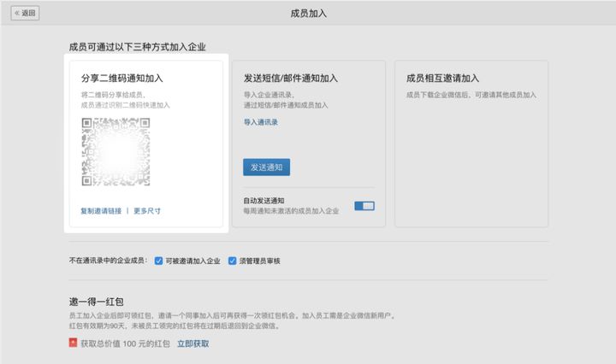The height and width of the screenshot is (364, 616).
Task: Click the red envelope icon
Action: coord(74,343)
